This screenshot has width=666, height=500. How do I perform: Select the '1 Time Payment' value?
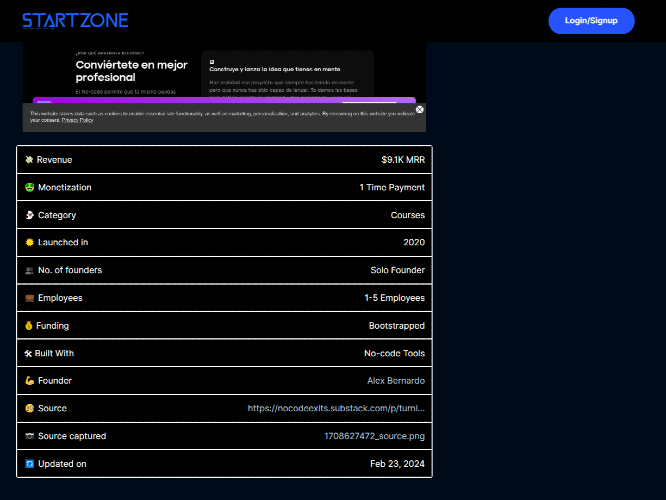(392, 187)
